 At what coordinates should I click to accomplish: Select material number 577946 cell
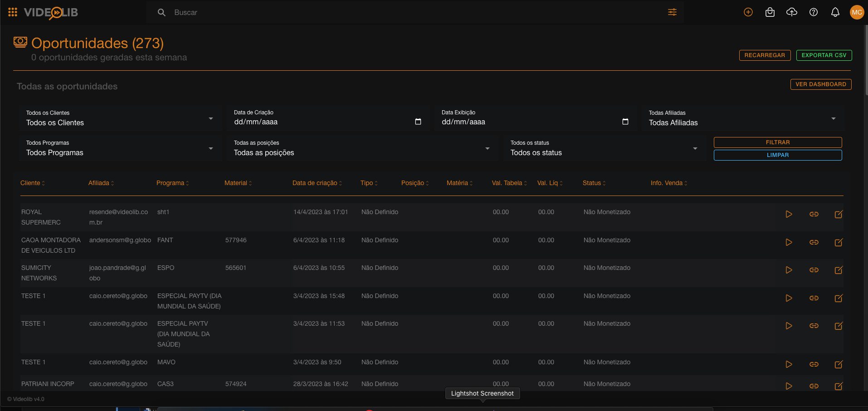tap(236, 240)
